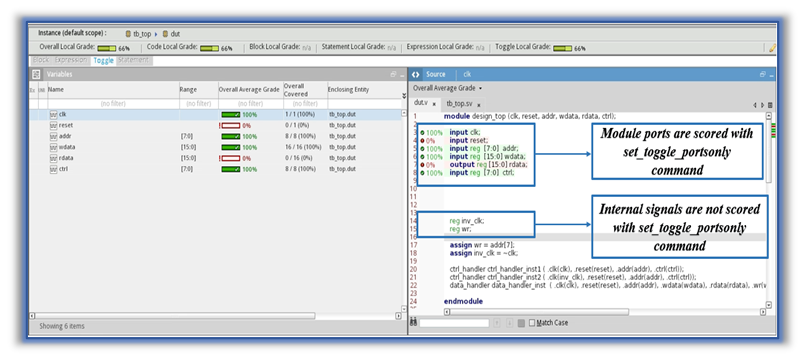Select the reset variable row
The width and height of the screenshot is (805, 360).
pyautogui.click(x=215, y=125)
